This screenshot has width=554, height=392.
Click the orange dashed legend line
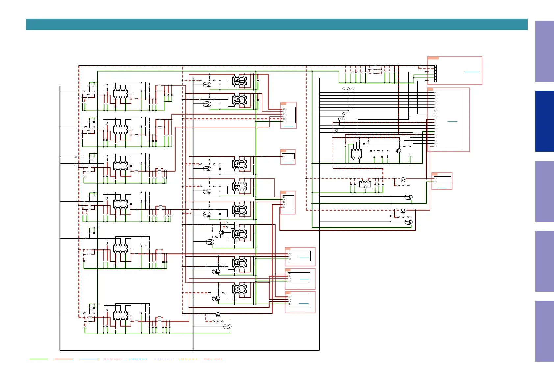[188, 359]
